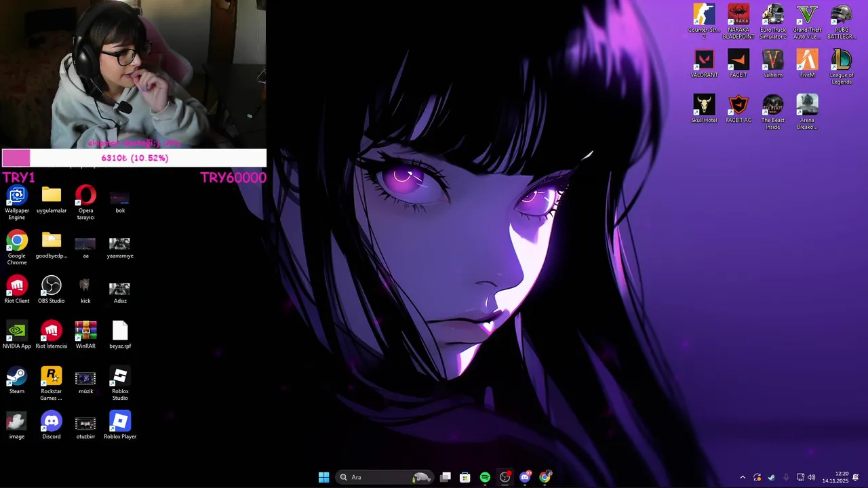Open the volume tray icon

click(812, 477)
